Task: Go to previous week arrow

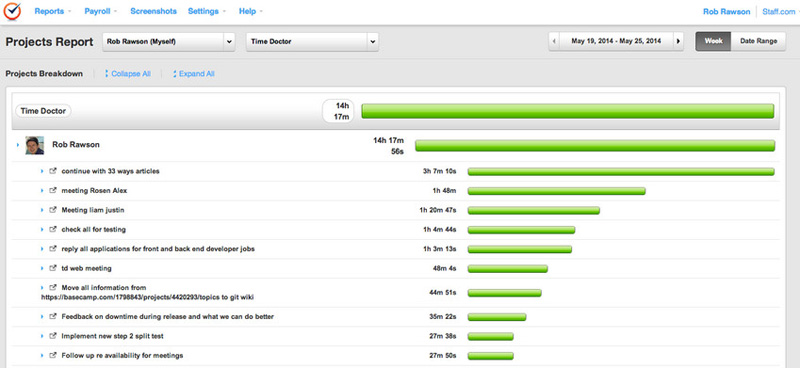Action: pos(555,41)
